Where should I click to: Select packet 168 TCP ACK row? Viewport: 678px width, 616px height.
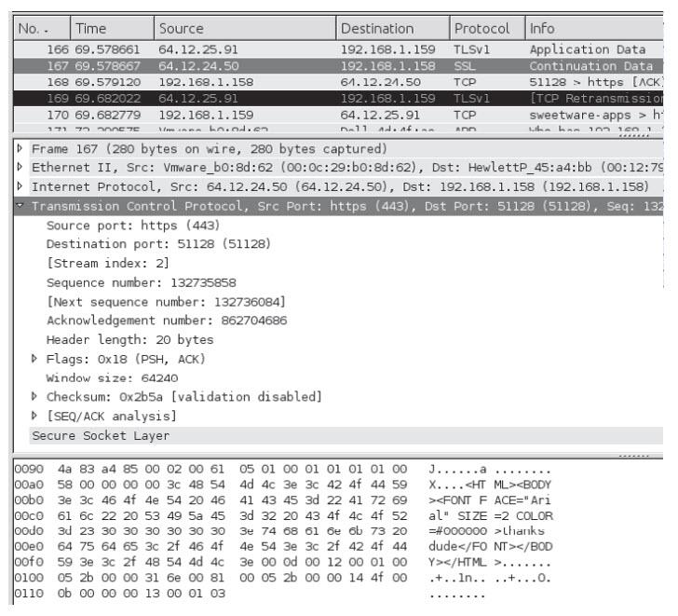pos(339,82)
